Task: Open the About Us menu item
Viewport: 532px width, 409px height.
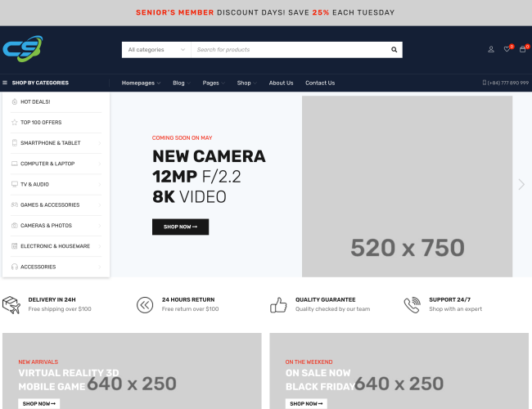Action: tap(281, 83)
